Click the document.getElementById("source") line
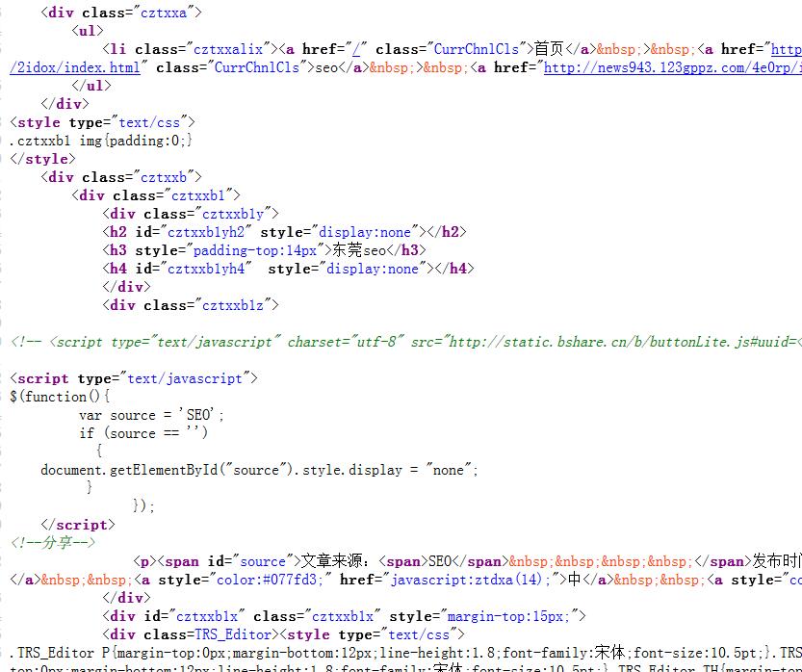This screenshot has height=672, width=802. [259, 470]
